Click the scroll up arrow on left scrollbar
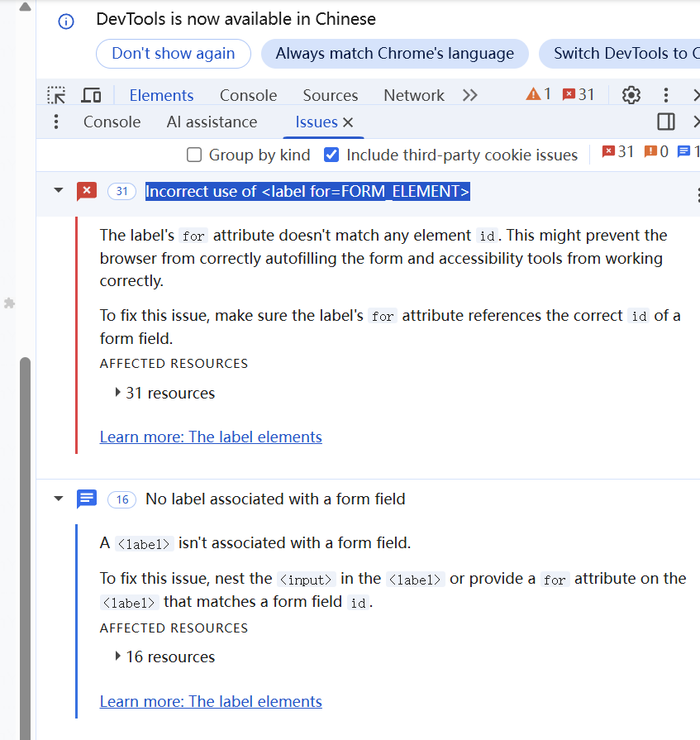The image size is (700, 740). tap(25, 7)
